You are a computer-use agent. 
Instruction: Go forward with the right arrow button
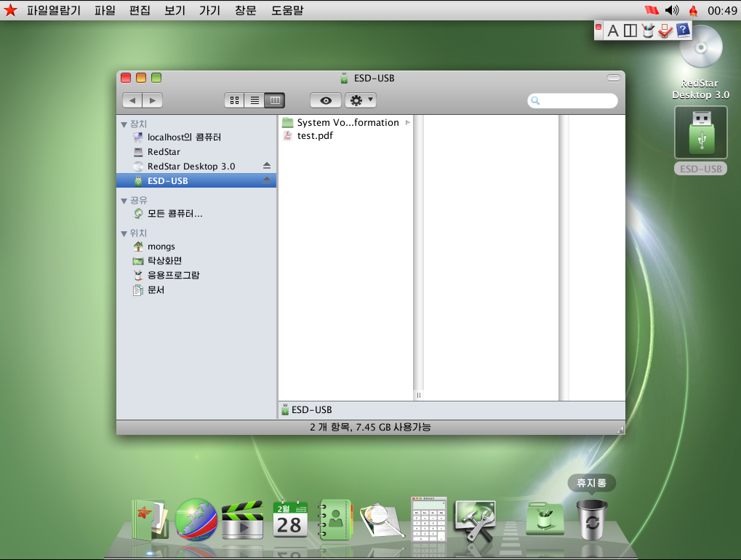click(x=152, y=100)
